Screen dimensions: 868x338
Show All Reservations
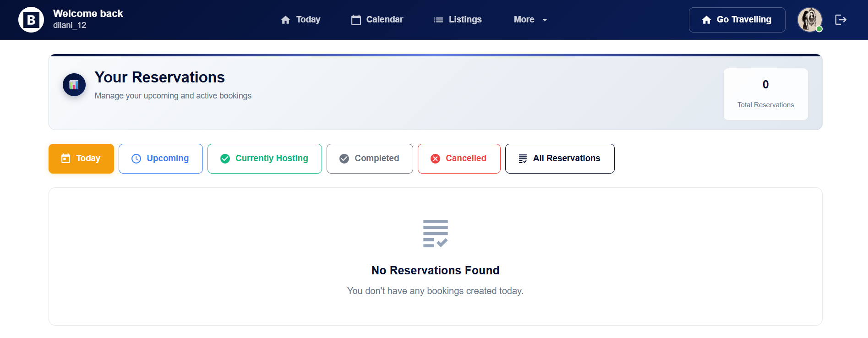point(559,158)
